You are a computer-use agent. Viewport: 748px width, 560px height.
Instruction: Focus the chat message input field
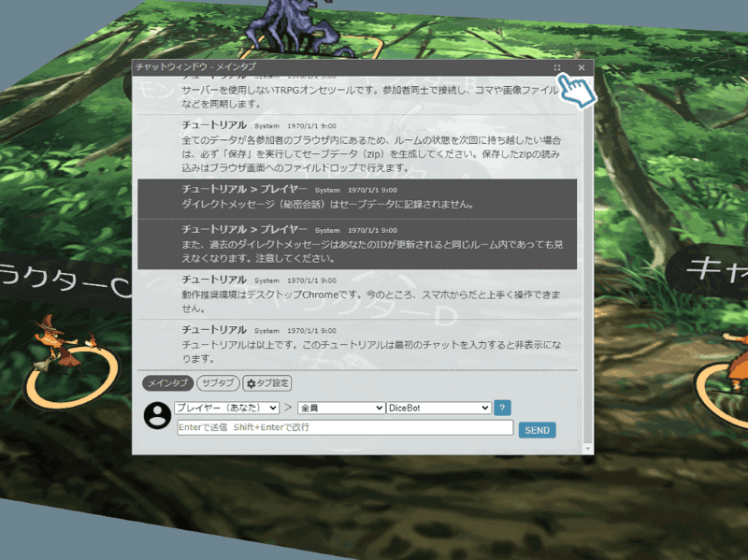pos(345,427)
